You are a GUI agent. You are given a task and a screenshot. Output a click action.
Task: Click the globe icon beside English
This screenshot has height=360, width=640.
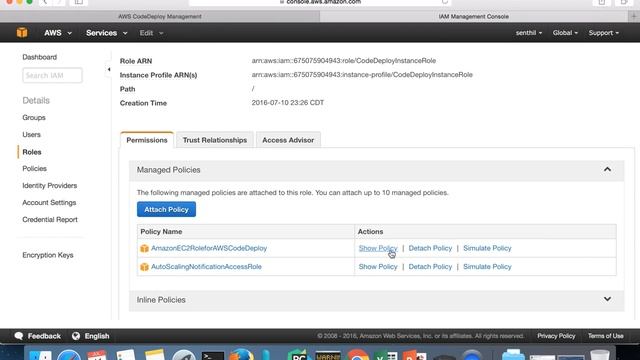(76, 336)
